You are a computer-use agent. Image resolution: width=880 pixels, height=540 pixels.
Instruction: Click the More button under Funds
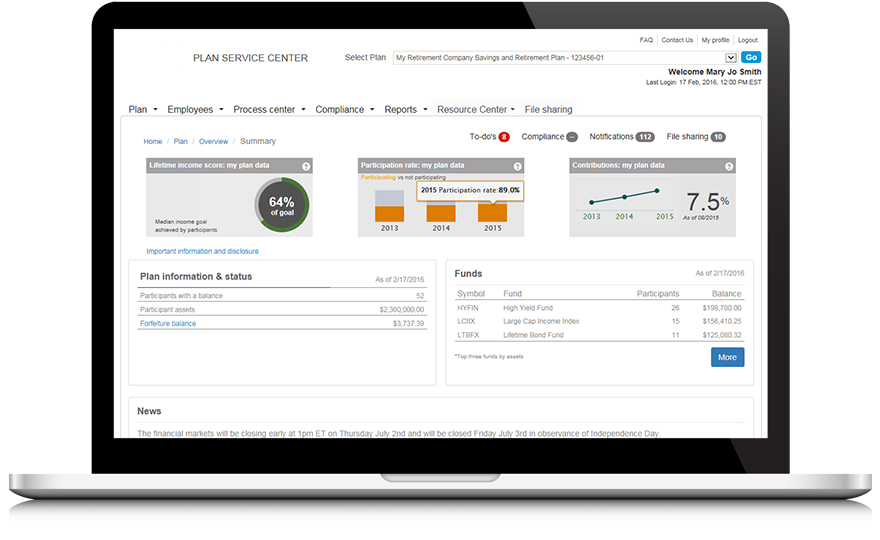point(727,357)
